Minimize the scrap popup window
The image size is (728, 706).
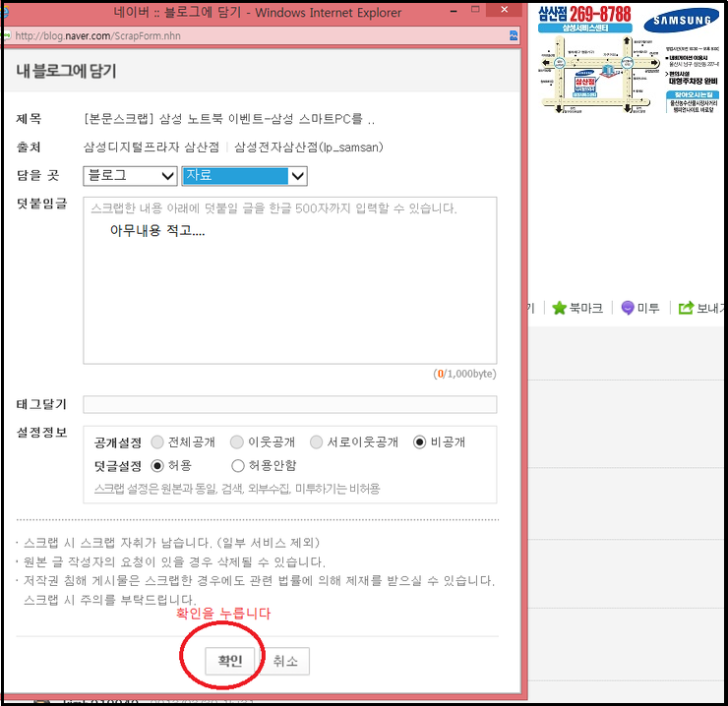click(x=454, y=10)
